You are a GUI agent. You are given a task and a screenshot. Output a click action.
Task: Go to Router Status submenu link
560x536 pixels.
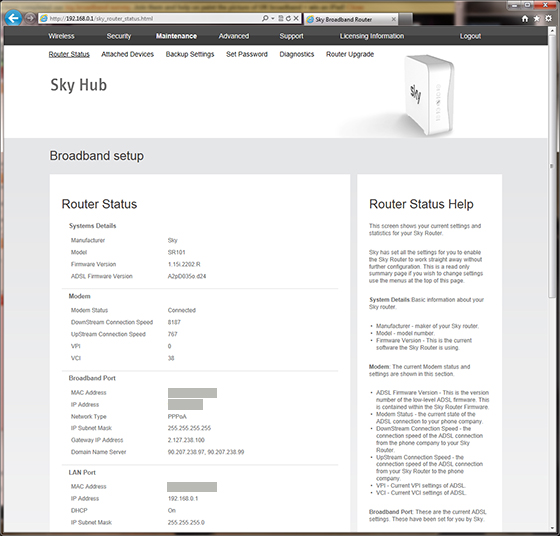point(69,54)
